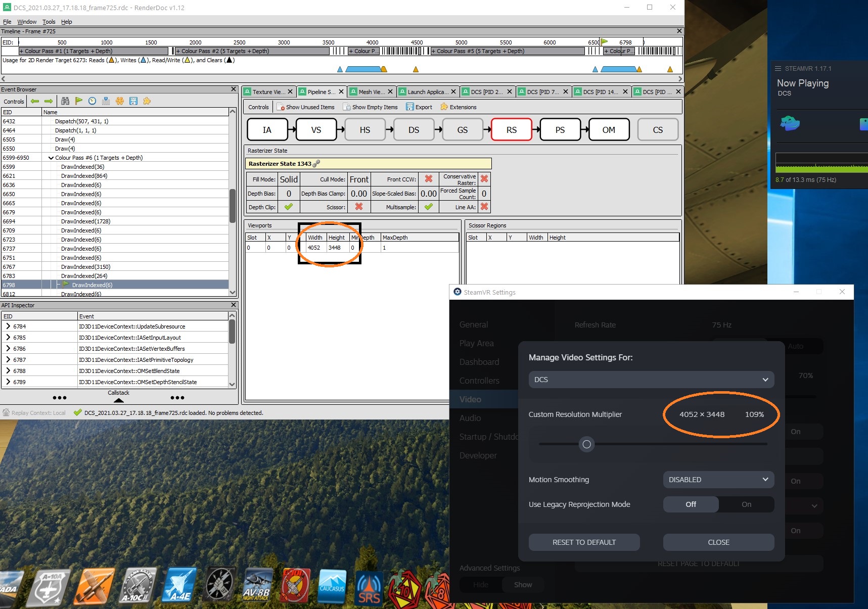Expand EID 6787 IASetPrimitiveTopology entry
Image resolution: width=868 pixels, height=609 pixels.
coord(8,360)
